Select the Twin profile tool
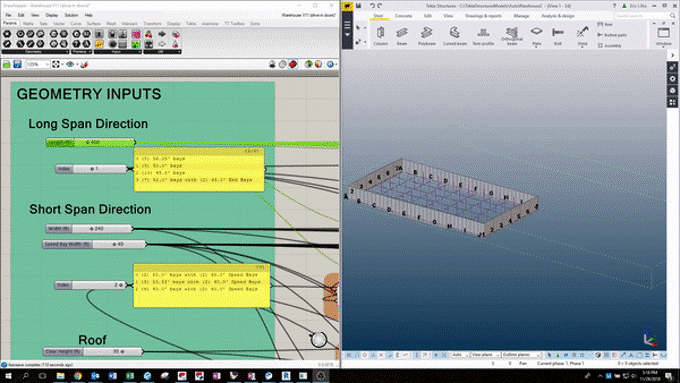Screen dimensions: 680x383 click(x=483, y=35)
